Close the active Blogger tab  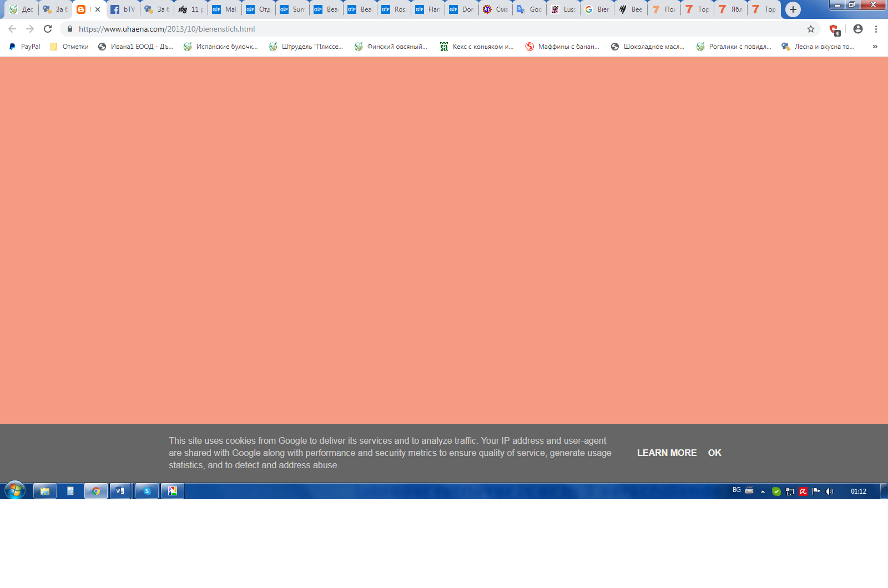(98, 9)
